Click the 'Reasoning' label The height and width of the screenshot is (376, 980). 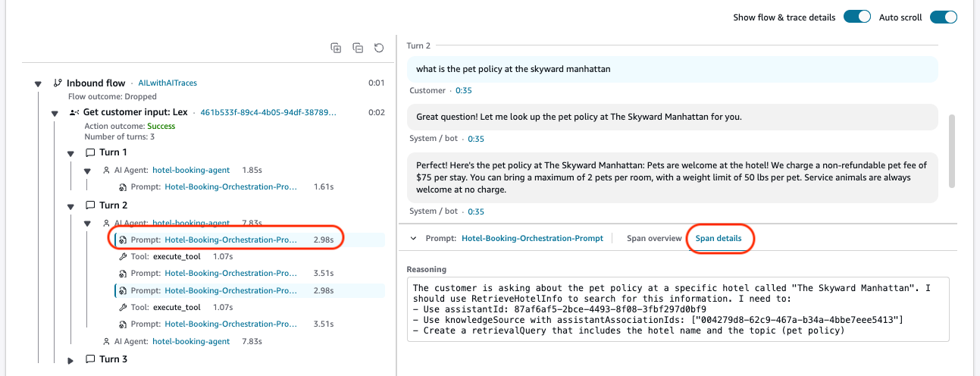point(427,269)
